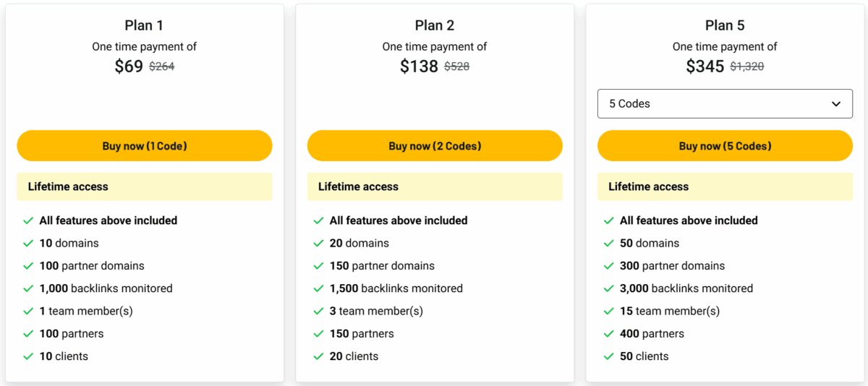Click Plan 1 Lifetime access banner
The width and height of the screenshot is (868, 386).
(x=145, y=186)
